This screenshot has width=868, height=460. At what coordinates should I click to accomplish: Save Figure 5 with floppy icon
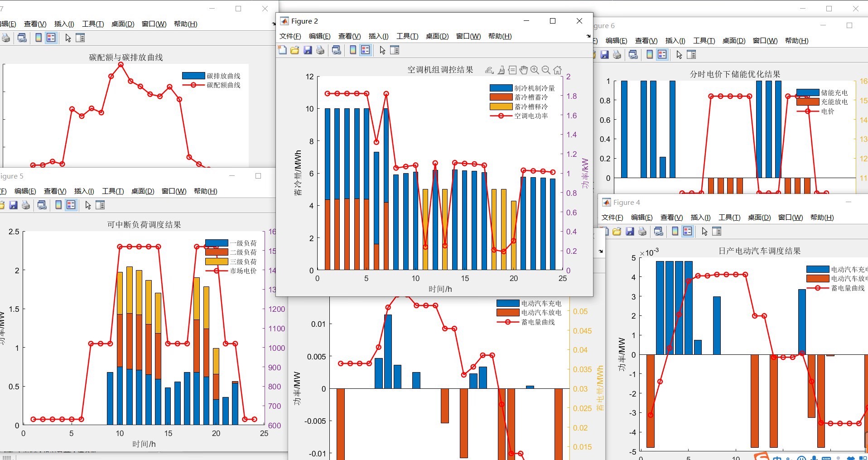[13, 205]
